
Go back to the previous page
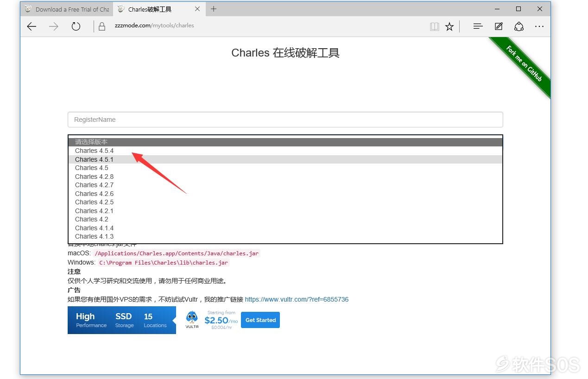click(x=32, y=26)
